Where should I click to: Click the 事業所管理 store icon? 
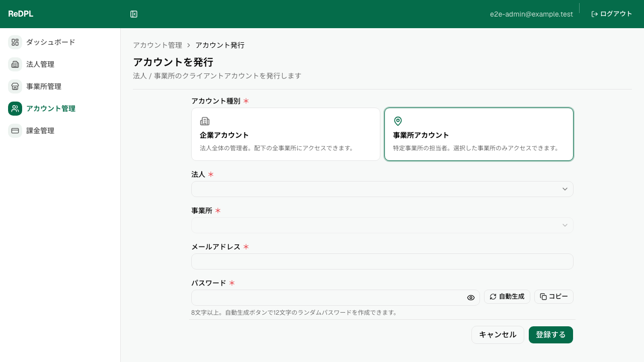click(15, 86)
